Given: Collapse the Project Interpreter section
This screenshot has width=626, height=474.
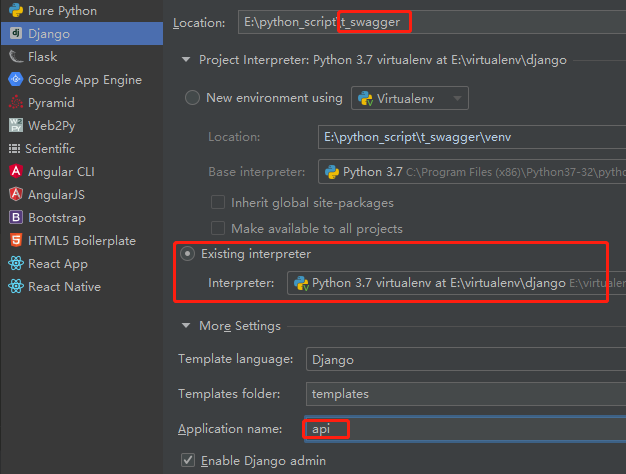Looking at the screenshot, I should 186,60.
